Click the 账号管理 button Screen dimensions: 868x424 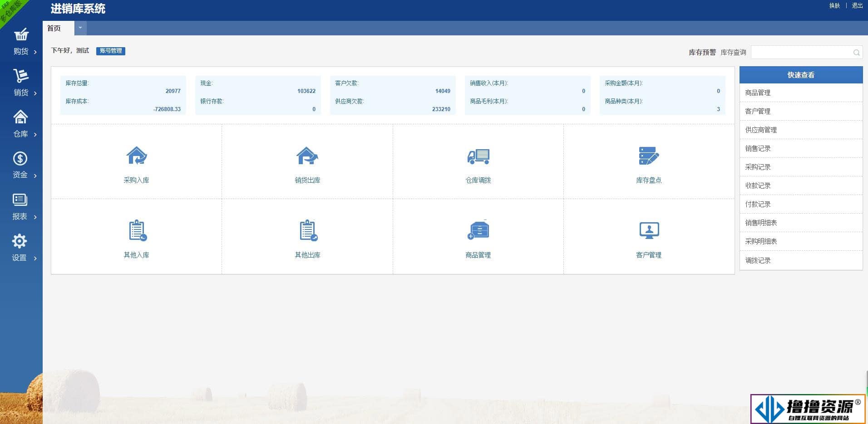111,51
